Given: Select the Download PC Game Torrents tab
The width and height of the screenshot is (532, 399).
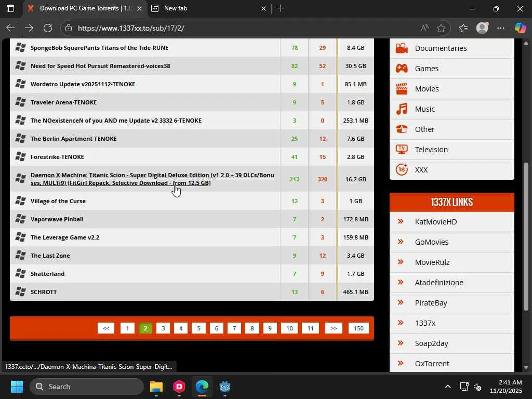Looking at the screenshot, I should pos(86,8).
